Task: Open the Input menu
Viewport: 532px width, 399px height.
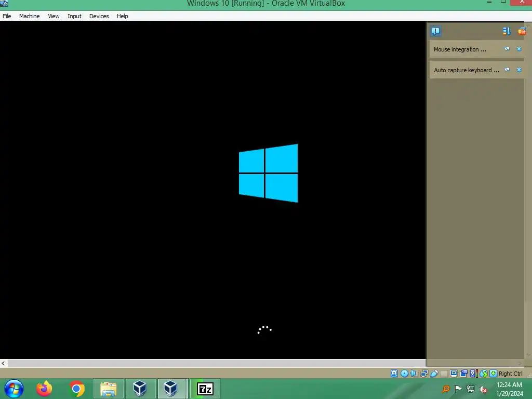Action: pos(74,16)
